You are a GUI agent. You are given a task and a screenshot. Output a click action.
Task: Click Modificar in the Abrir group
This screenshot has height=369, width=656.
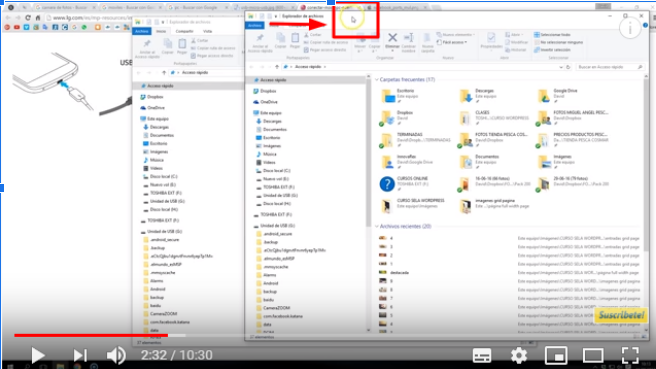516,42
